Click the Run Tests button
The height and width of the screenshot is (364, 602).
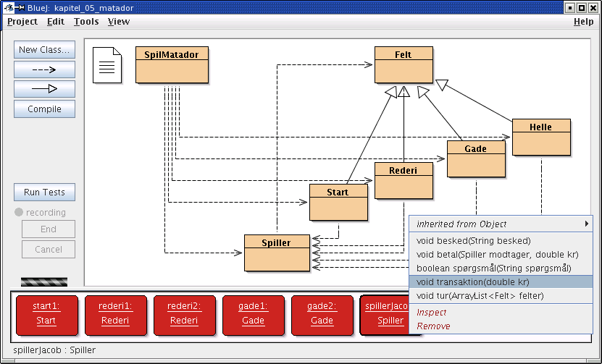[x=44, y=192]
